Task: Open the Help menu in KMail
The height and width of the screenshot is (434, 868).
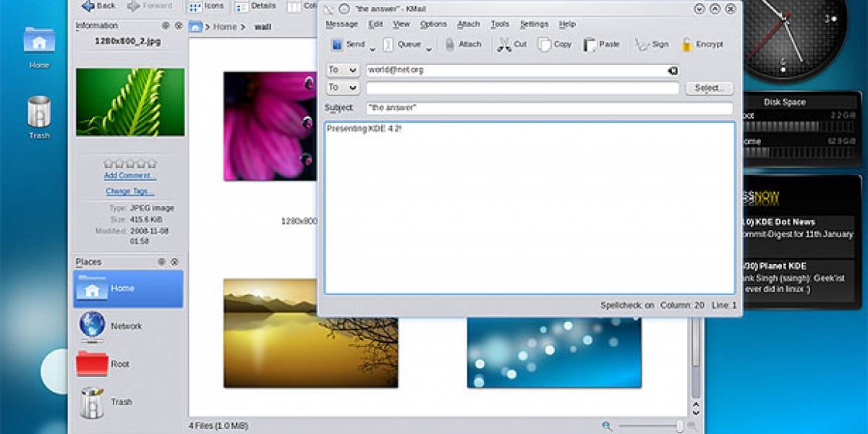Action: (567, 24)
